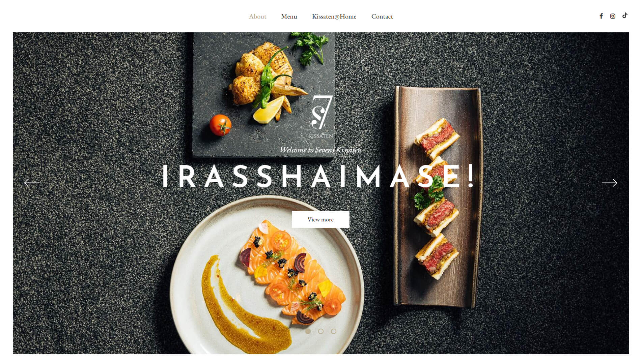Image resolution: width=642 pixels, height=364 pixels.
Task: Go to Kissaten@Home section
Action: click(x=334, y=17)
